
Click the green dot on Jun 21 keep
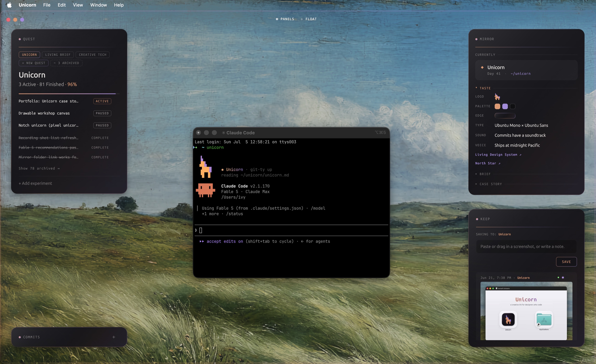[x=558, y=277]
